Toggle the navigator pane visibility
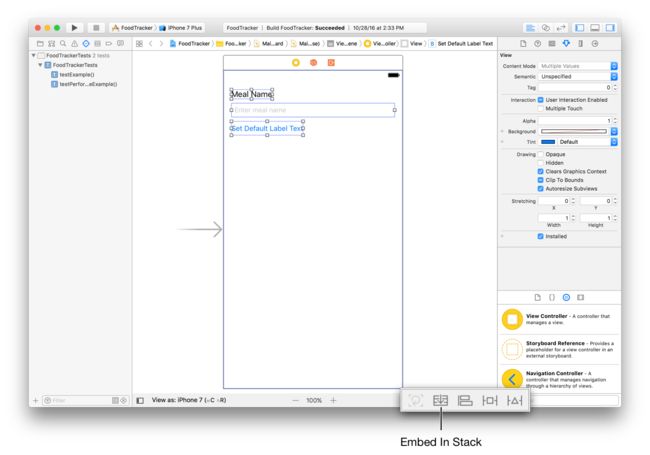 [x=580, y=28]
